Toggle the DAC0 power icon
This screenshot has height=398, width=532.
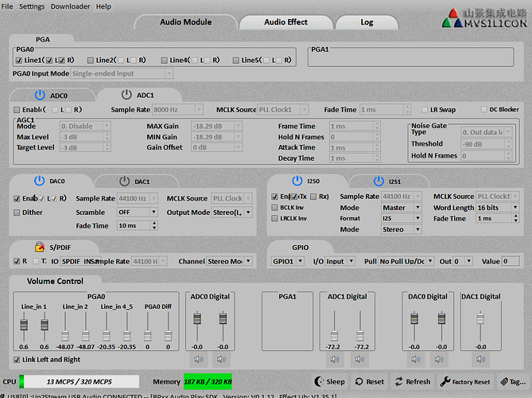point(39,181)
